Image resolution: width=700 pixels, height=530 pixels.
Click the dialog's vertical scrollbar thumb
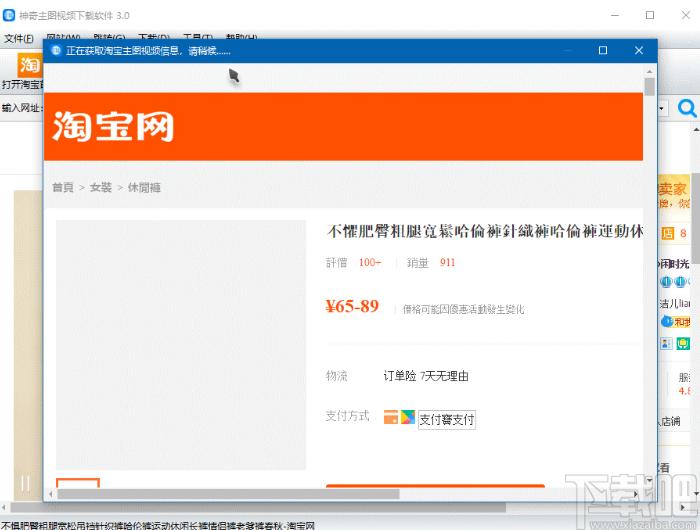[650, 87]
